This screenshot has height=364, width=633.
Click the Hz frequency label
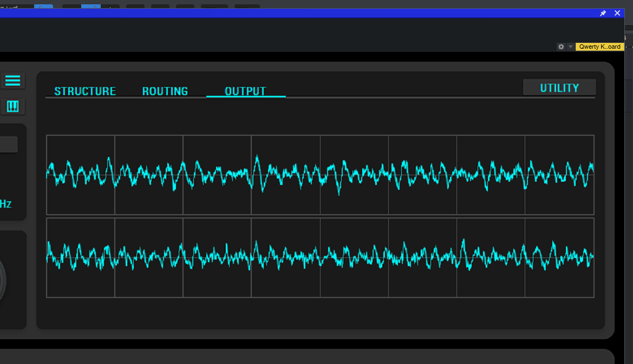(5, 204)
